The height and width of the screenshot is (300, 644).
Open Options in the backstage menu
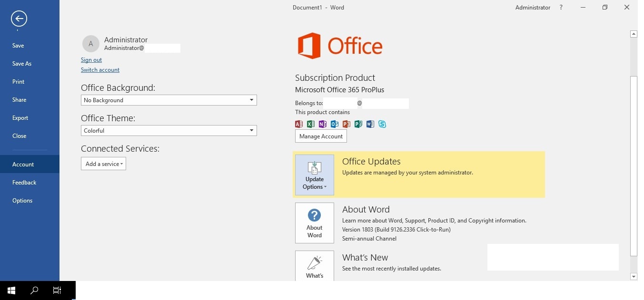tap(30, 201)
